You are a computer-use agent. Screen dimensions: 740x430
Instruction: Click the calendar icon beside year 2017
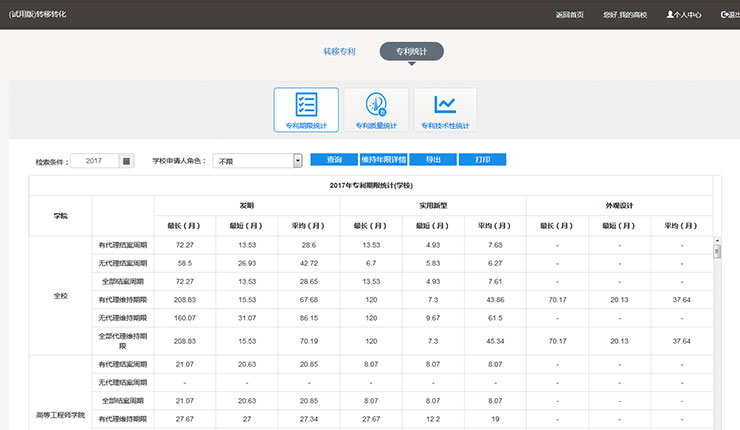(126, 160)
